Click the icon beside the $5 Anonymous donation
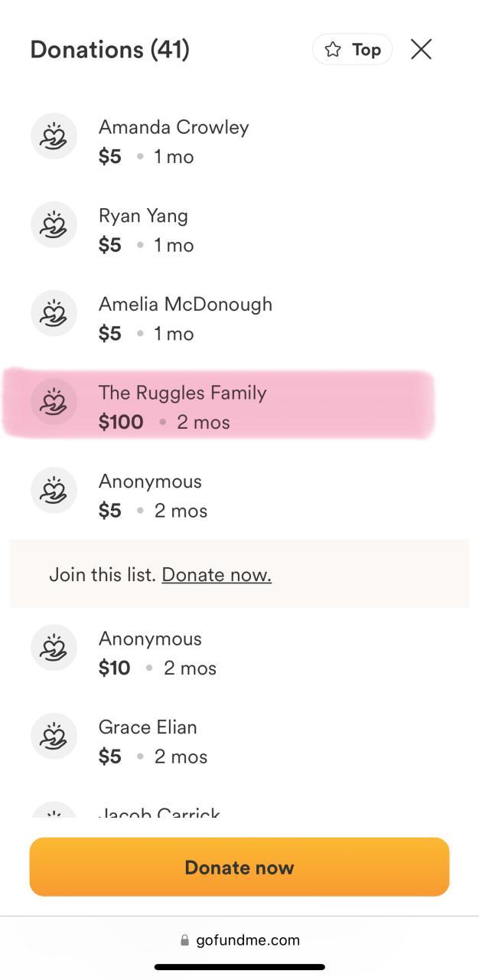The height and width of the screenshot is (980, 479). click(x=54, y=490)
